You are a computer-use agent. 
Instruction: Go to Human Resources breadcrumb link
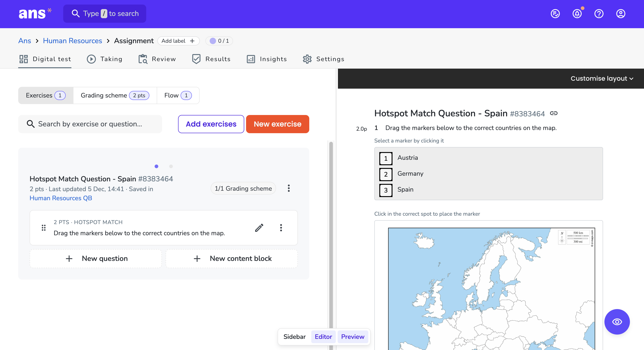click(x=73, y=41)
